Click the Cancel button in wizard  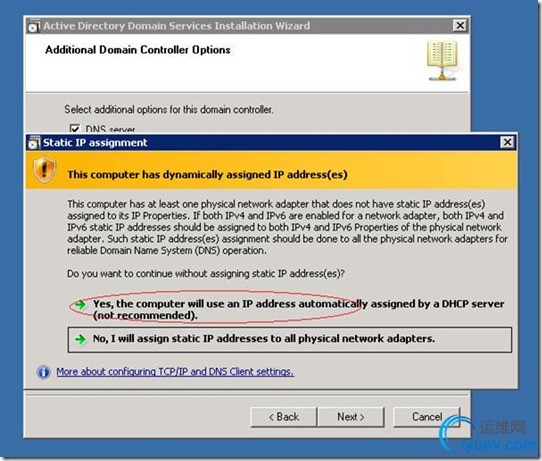point(427,417)
